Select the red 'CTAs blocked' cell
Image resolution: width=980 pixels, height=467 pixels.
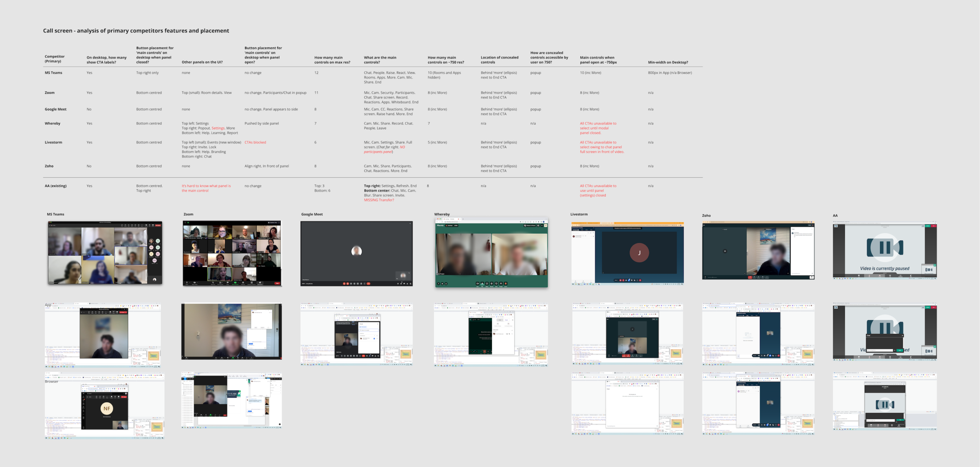click(x=255, y=142)
